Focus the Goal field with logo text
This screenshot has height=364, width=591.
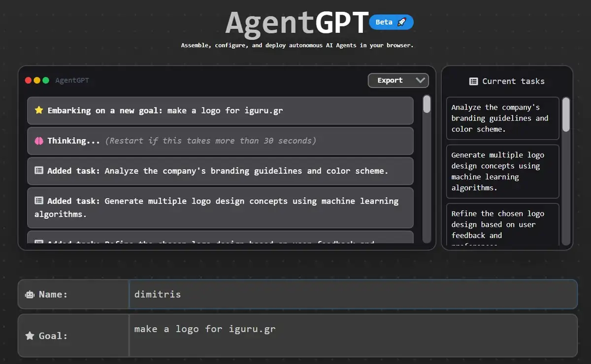(x=353, y=335)
